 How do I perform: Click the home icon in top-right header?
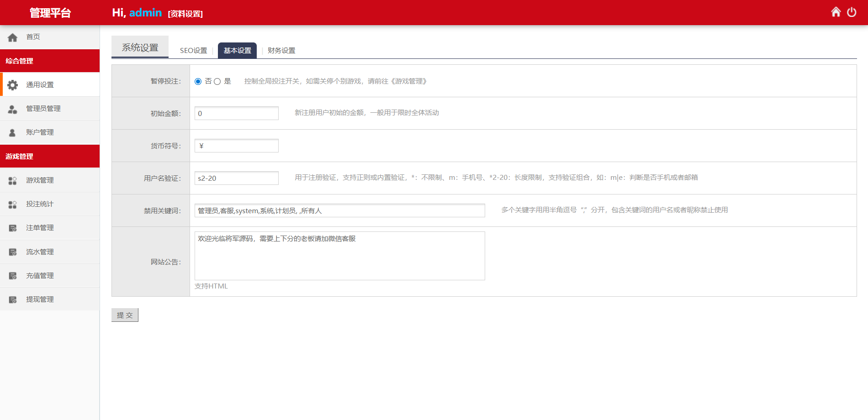pyautogui.click(x=836, y=12)
